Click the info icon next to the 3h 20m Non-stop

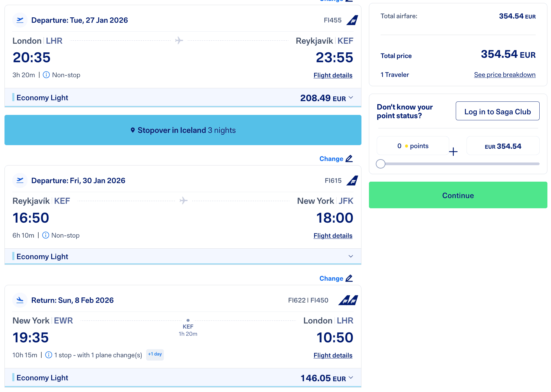point(46,75)
